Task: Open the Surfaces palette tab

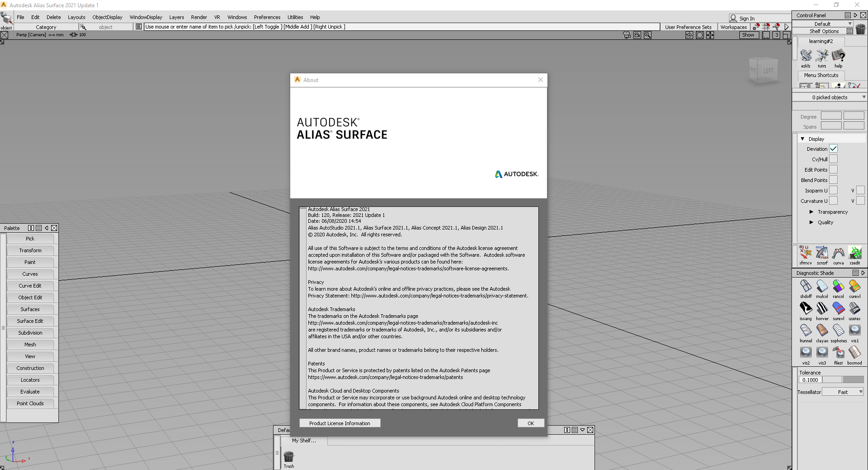Action: (30, 309)
